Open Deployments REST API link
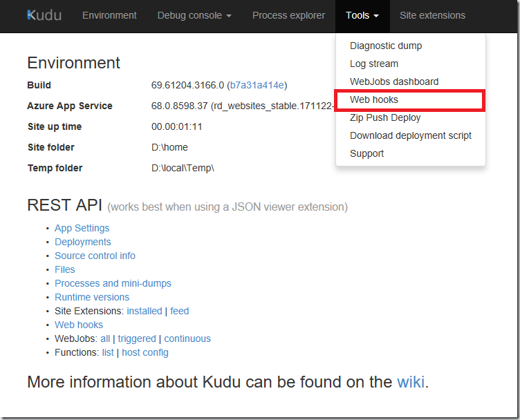 click(x=83, y=242)
